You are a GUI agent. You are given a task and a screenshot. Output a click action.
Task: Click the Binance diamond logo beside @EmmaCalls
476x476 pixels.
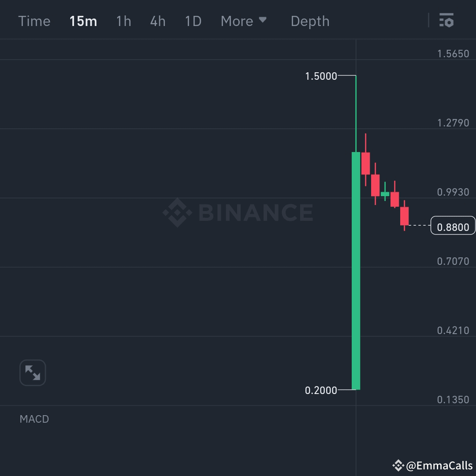point(398,465)
